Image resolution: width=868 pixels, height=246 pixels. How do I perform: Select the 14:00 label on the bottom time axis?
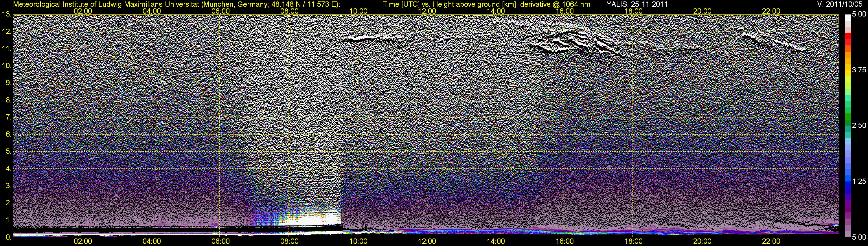pyautogui.click(x=496, y=241)
